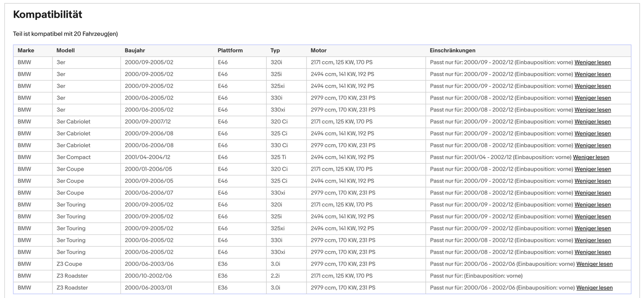Select the Z3 Roadster 2.2i restriction text
Image resolution: width=644 pixels, height=298 pixels.
(x=476, y=276)
